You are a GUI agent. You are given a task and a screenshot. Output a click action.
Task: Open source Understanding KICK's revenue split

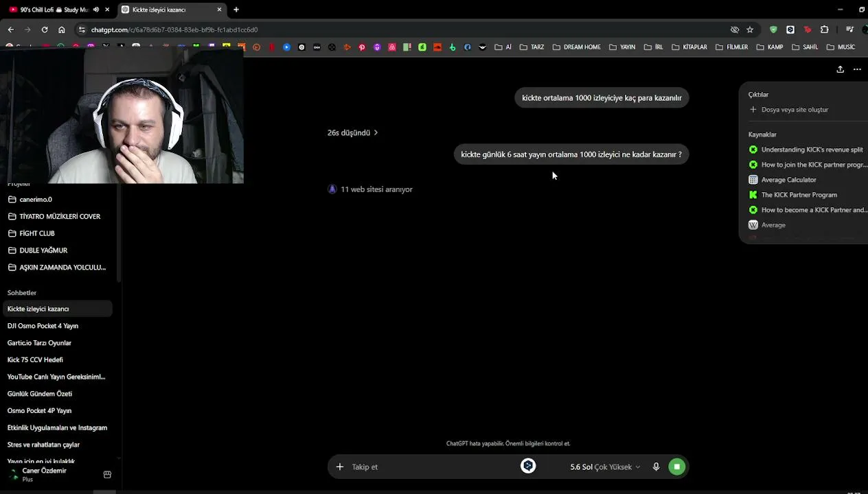pyautogui.click(x=807, y=150)
